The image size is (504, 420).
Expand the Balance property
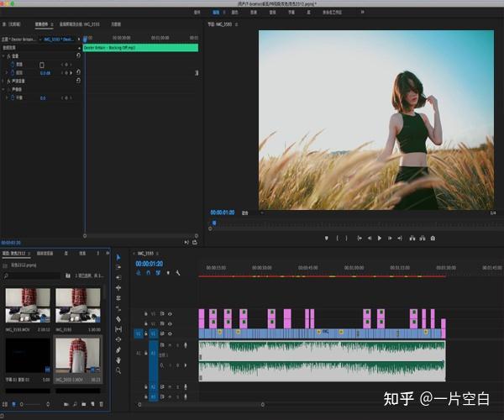click(x=7, y=97)
